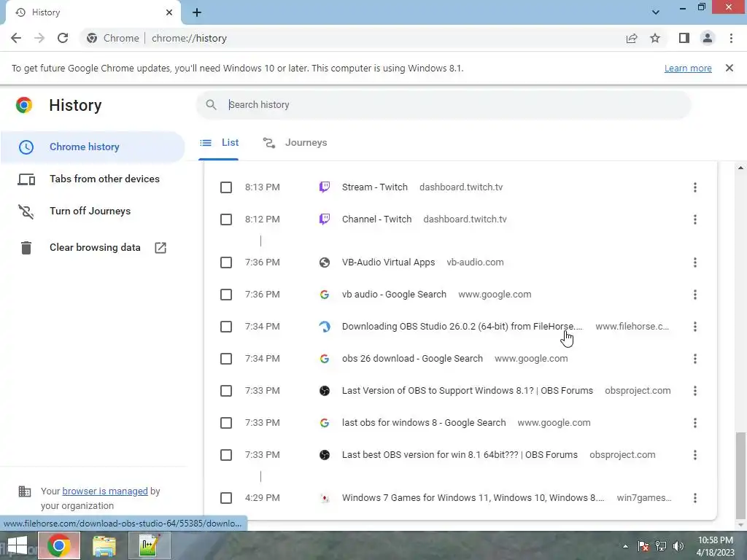Open actions menu for obs 26 download

click(695, 359)
